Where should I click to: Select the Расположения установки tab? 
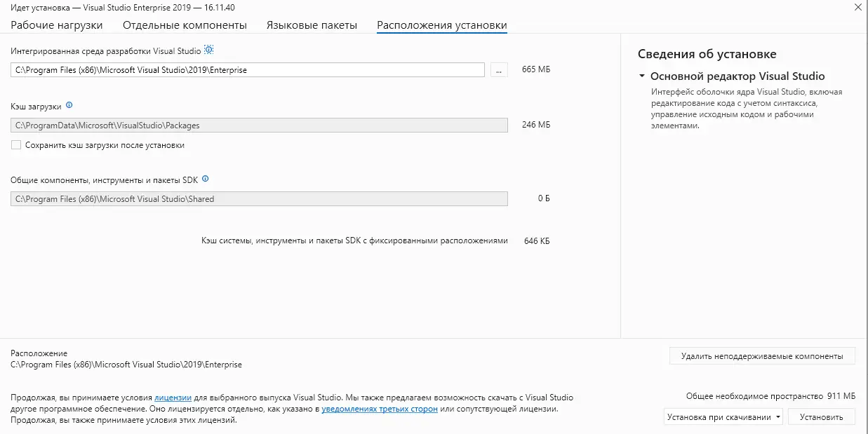[x=441, y=24]
